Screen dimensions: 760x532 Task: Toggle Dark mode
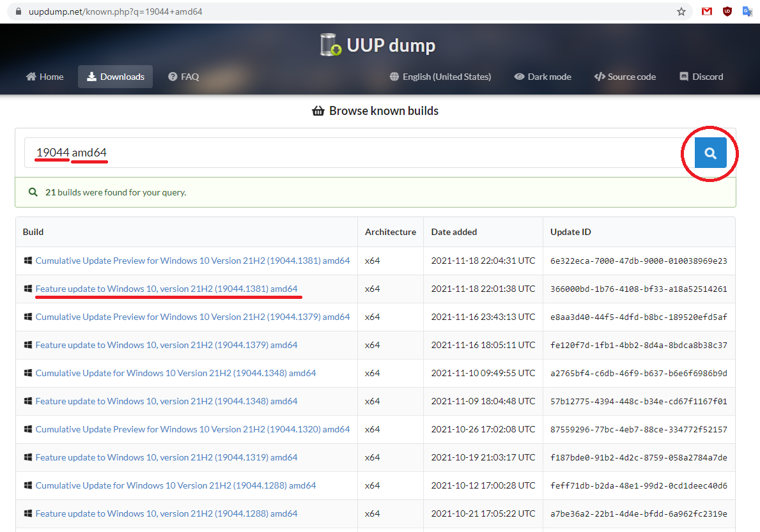(543, 77)
